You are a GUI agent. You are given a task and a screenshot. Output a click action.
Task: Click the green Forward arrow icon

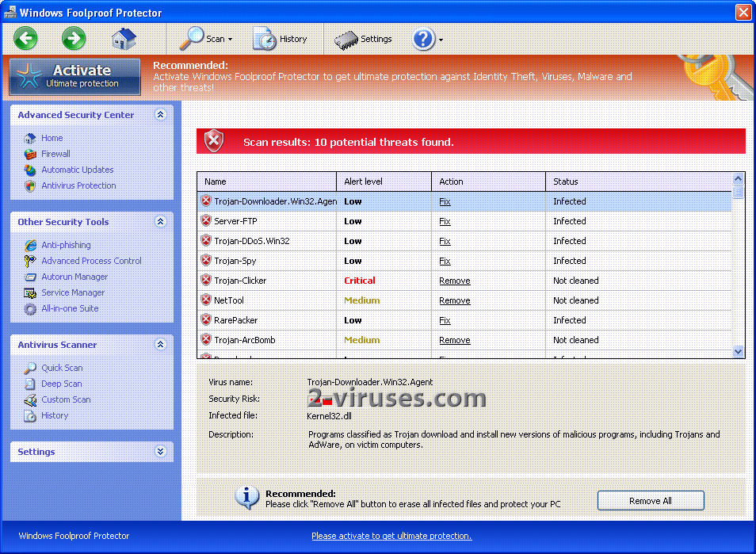tap(74, 39)
